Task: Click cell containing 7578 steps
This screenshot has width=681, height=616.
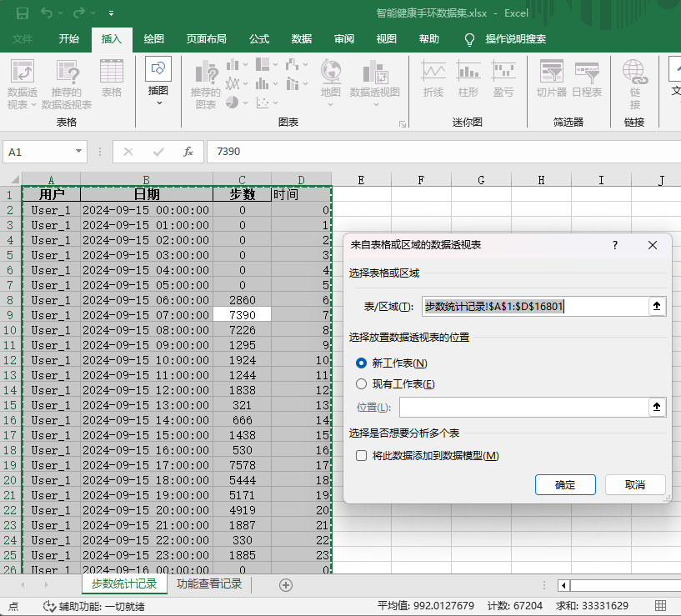Action: [x=242, y=465]
